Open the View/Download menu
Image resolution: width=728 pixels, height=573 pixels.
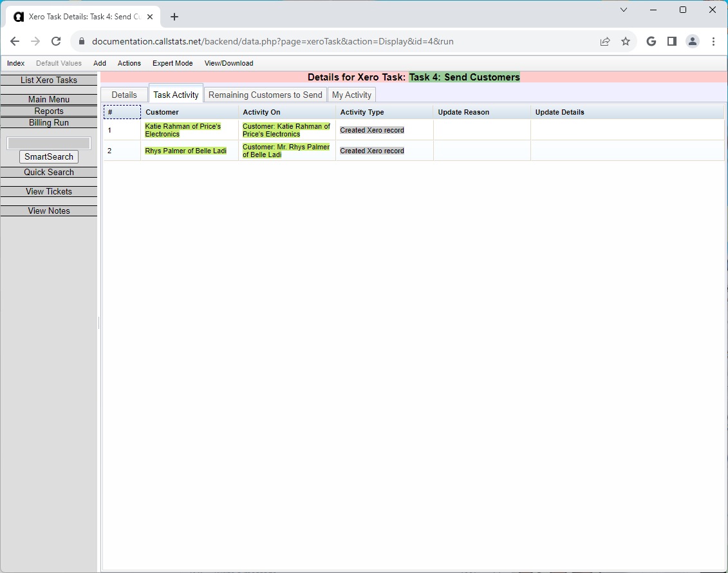(229, 63)
